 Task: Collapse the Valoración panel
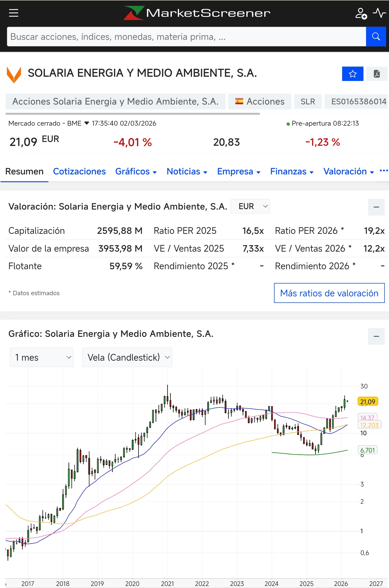(x=376, y=207)
